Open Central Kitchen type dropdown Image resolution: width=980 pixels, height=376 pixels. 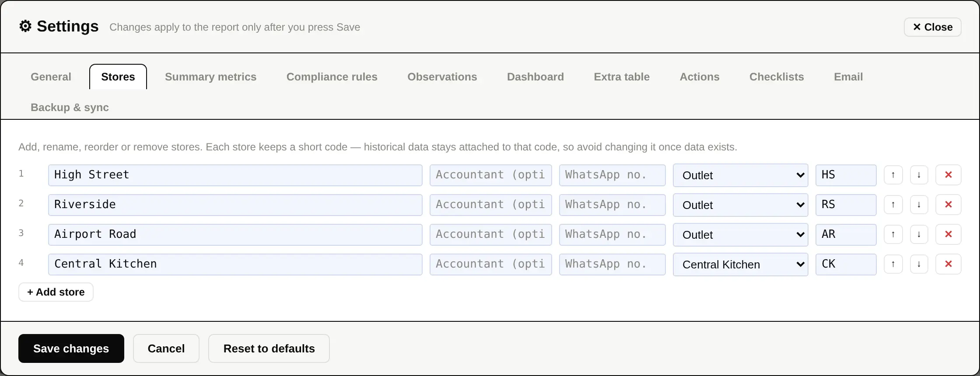(x=740, y=265)
